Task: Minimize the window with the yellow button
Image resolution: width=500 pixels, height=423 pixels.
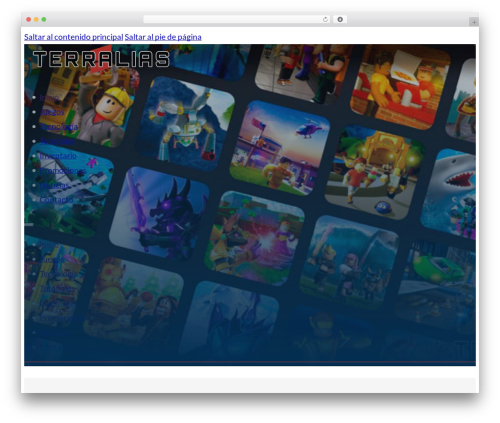Action: (36, 20)
